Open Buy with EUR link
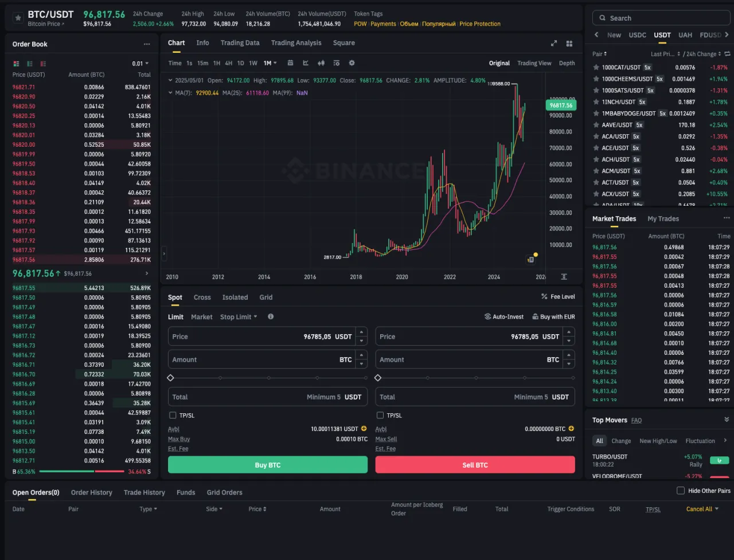 553,317
